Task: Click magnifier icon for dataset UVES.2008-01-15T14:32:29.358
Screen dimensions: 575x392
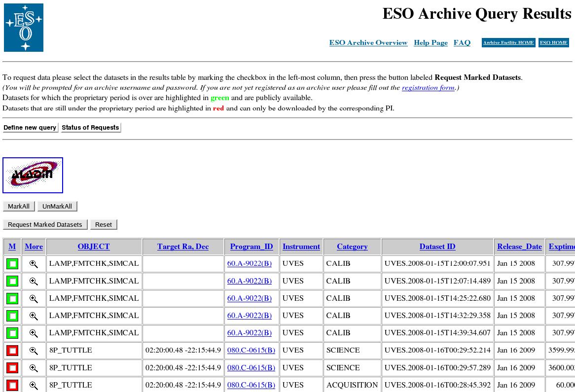Action: click(x=34, y=316)
